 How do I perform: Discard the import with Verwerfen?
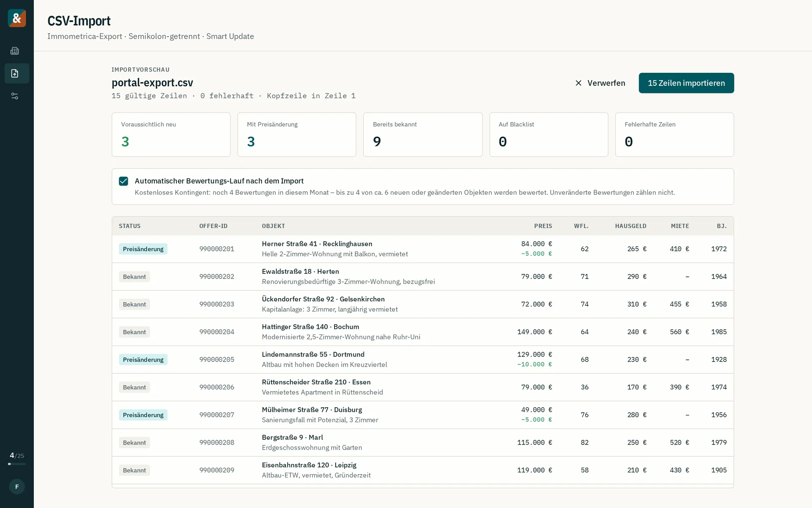click(x=600, y=83)
